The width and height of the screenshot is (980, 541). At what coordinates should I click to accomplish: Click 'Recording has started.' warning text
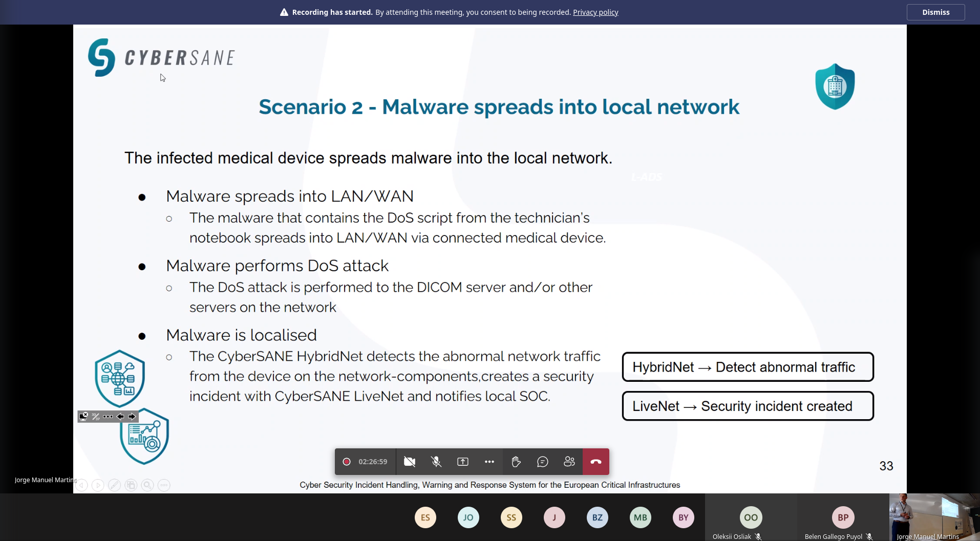point(332,12)
